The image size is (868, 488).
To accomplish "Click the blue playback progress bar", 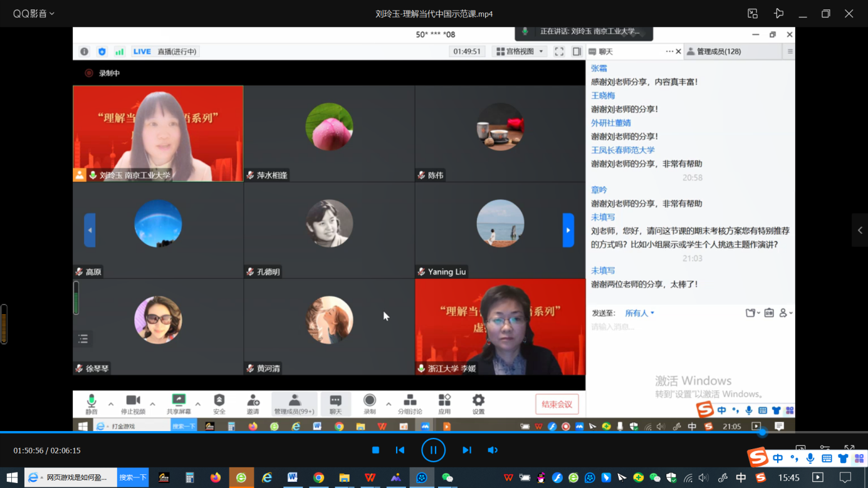I will (376, 432).
